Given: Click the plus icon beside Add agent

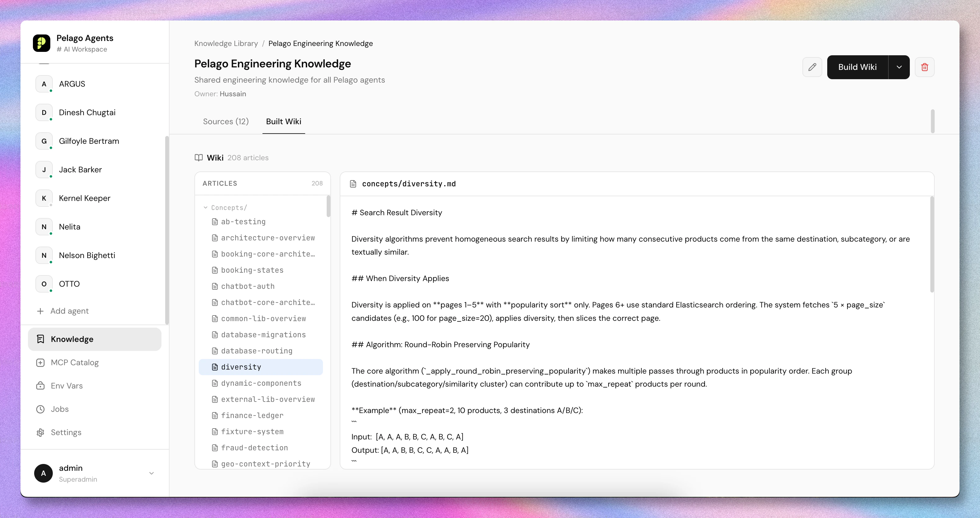Looking at the screenshot, I should [40, 311].
